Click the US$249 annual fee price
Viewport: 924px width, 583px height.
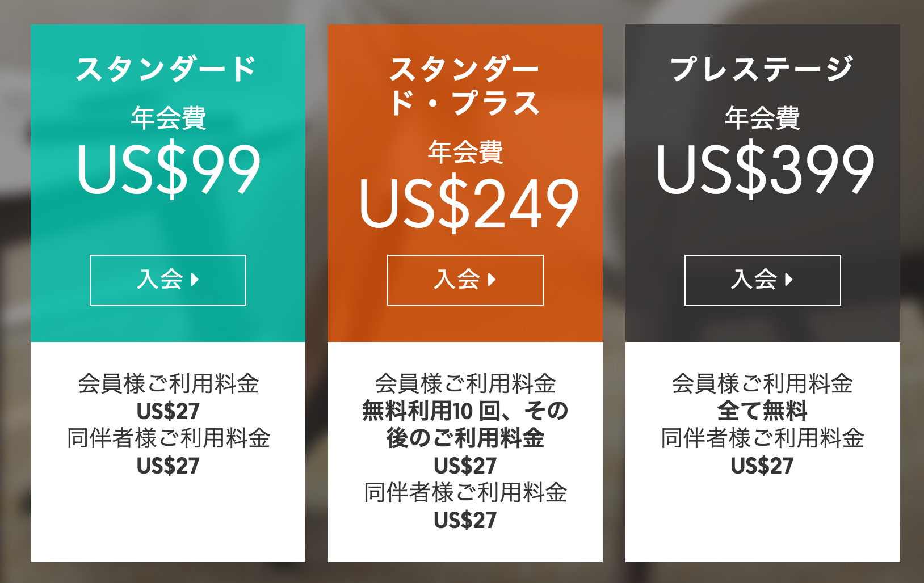469,204
